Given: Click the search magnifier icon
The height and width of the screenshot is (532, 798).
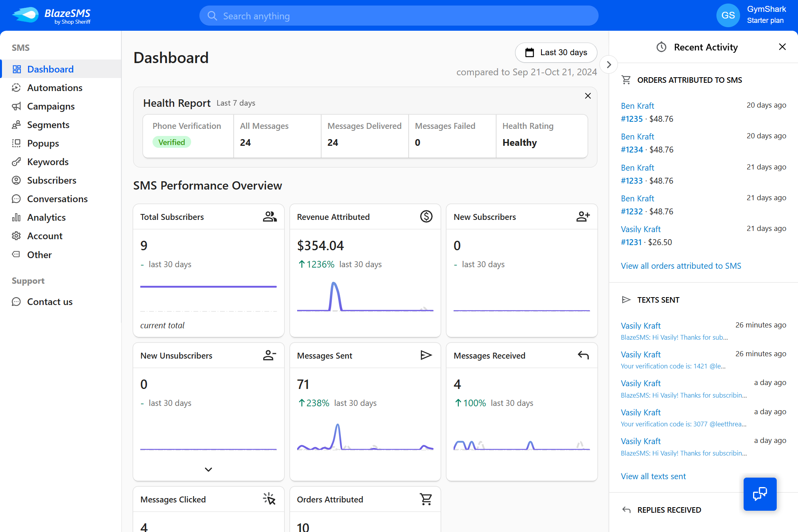Looking at the screenshot, I should click(x=212, y=16).
